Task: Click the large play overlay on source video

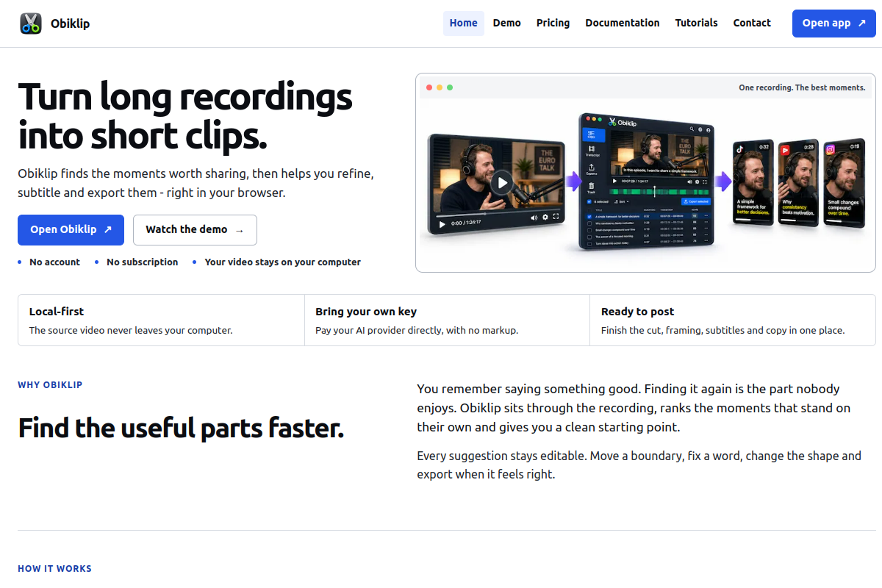Action: click(x=502, y=183)
